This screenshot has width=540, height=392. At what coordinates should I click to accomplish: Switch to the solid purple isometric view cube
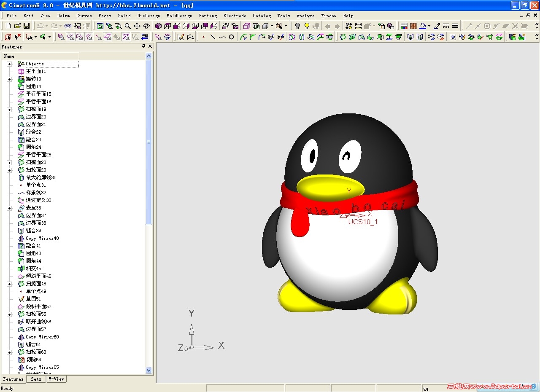(x=158, y=26)
